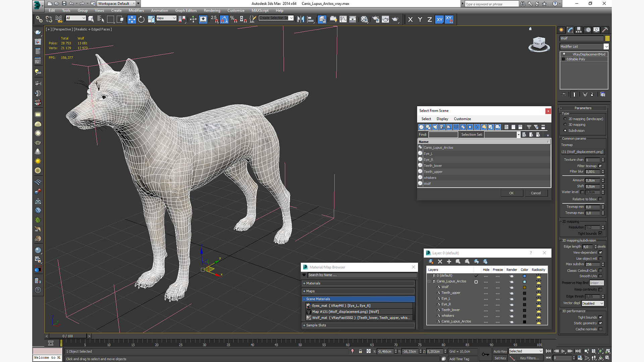Click the Wolf_displacement.png texmap button
This screenshot has width=644, height=362.
583,152
